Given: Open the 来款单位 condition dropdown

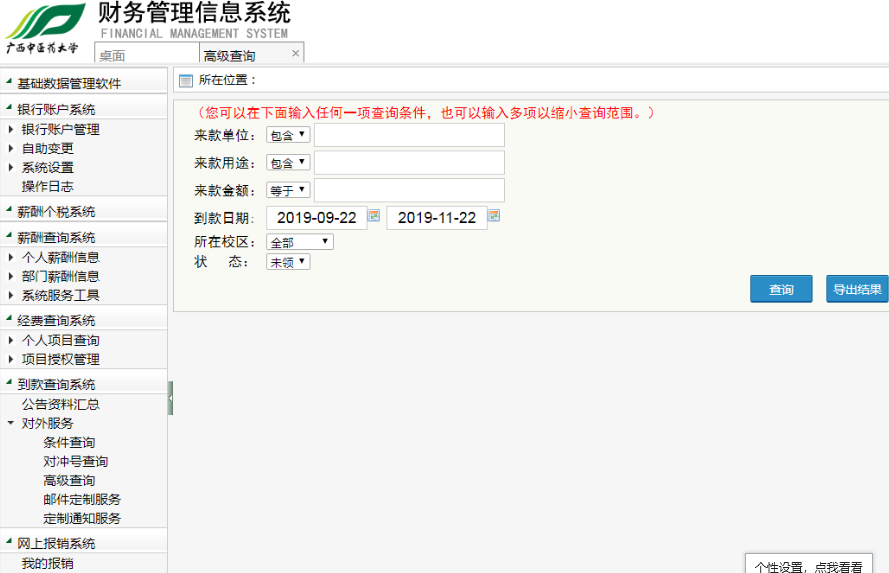Looking at the screenshot, I should 289,135.
